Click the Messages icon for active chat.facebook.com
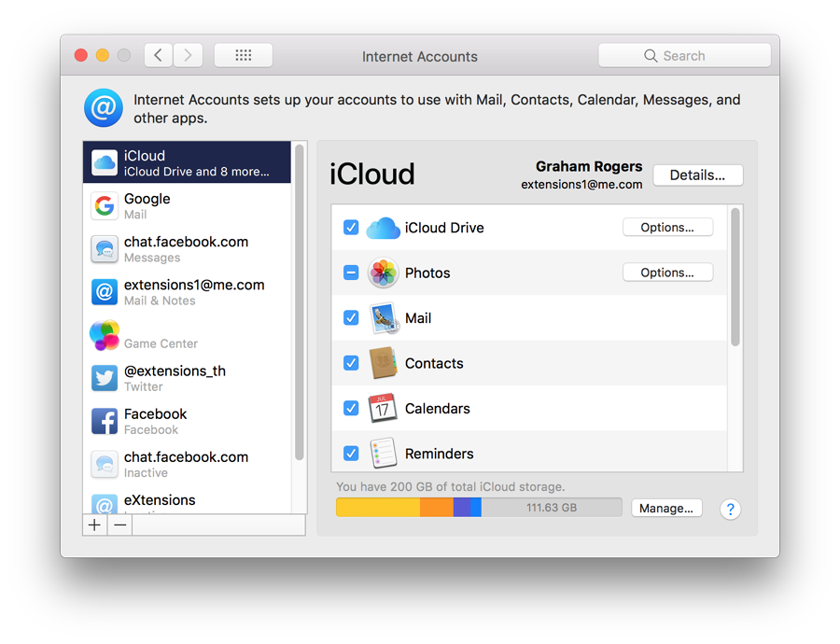Image resolution: width=840 pixels, height=644 pixels. point(104,249)
